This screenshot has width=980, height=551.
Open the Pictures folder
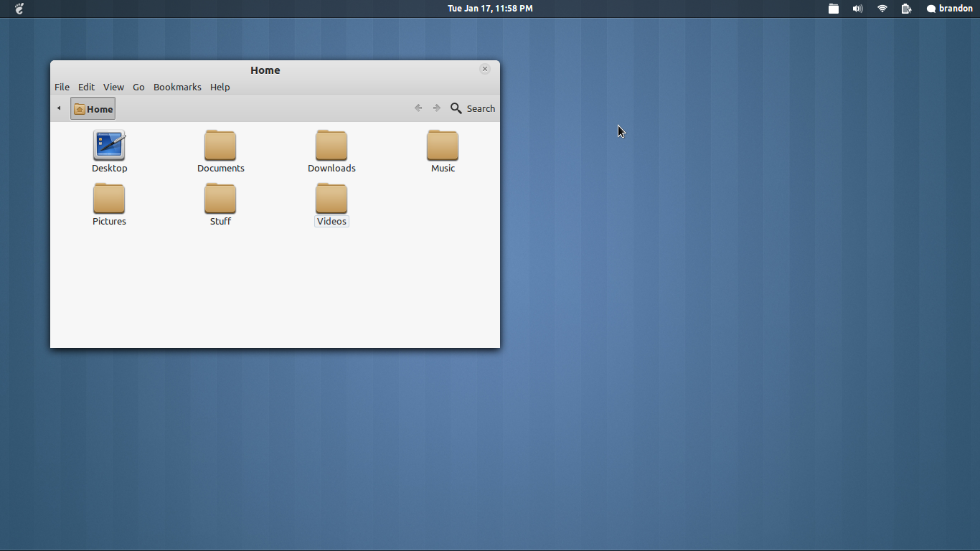109,197
